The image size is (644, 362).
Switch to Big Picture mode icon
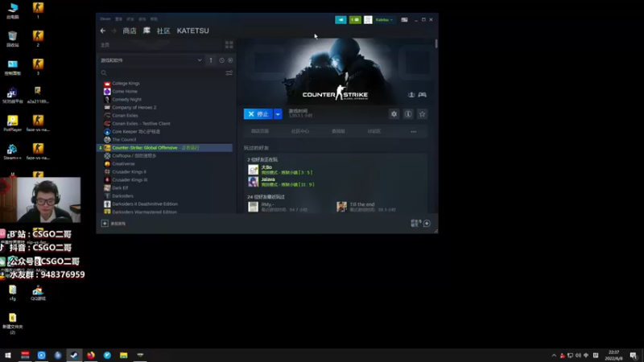(x=404, y=19)
